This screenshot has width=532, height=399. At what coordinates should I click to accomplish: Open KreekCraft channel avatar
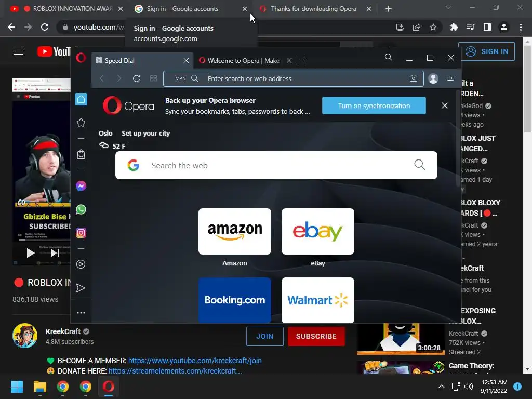[x=25, y=336]
